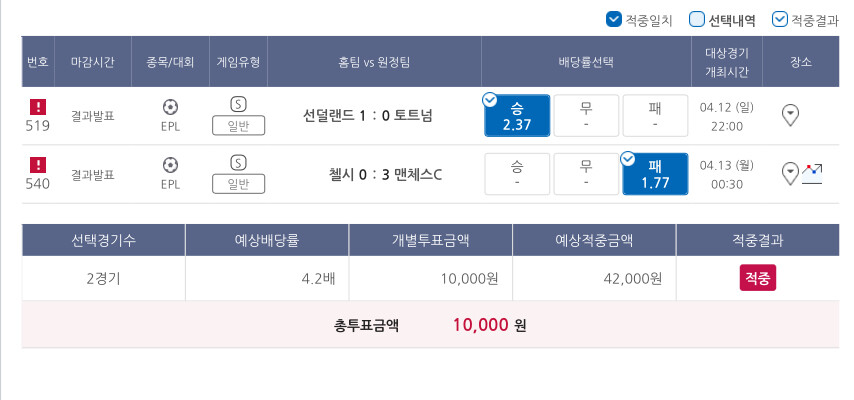Screen dimensions: 854x400
Task: Enable the 선택내역 checkbox
Action: pyautogui.click(x=697, y=19)
